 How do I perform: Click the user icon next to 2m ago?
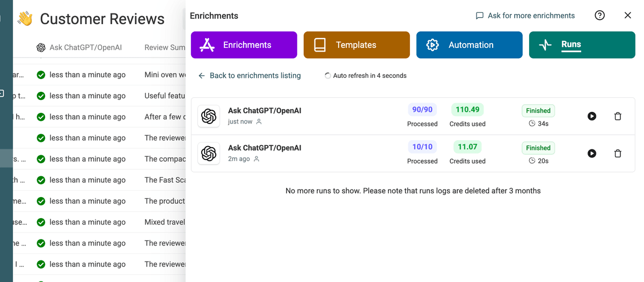tap(256, 159)
